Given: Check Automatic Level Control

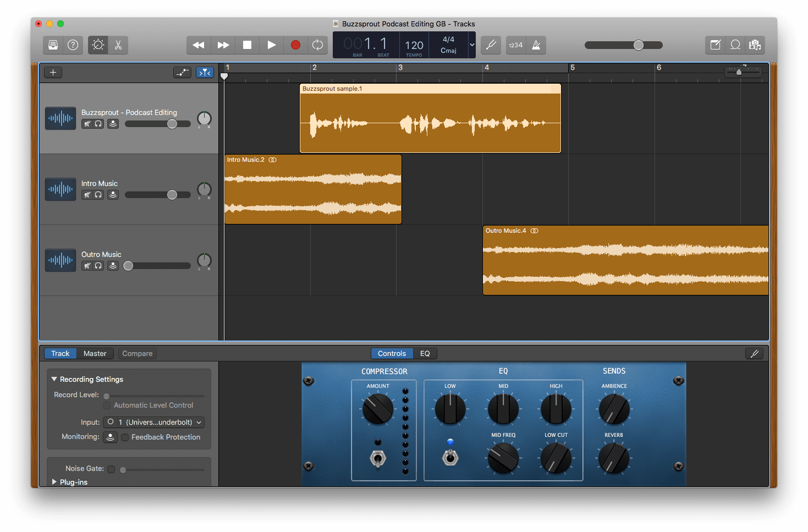Looking at the screenshot, I should pos(107,405).
